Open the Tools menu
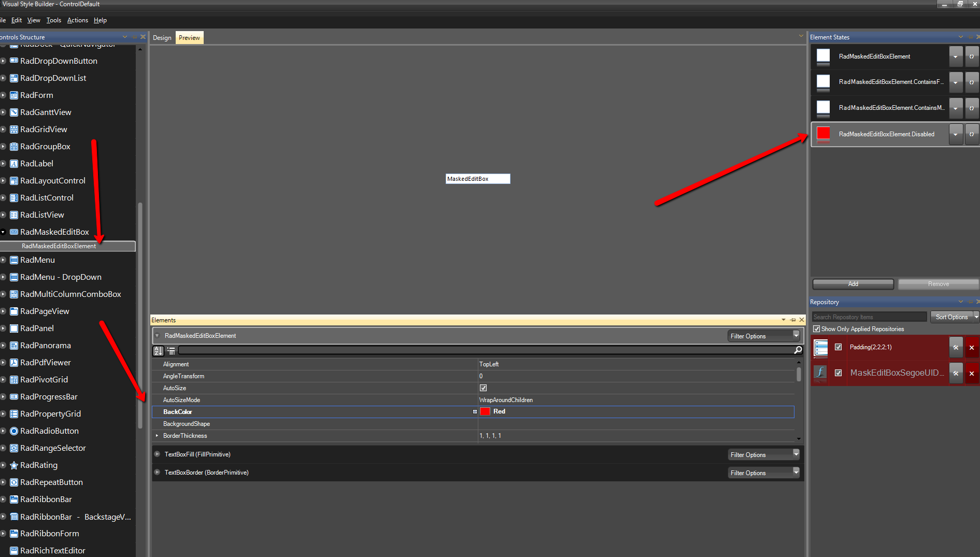Image resolution: width=980 pixels, height=557 pixels. point(54,20)
